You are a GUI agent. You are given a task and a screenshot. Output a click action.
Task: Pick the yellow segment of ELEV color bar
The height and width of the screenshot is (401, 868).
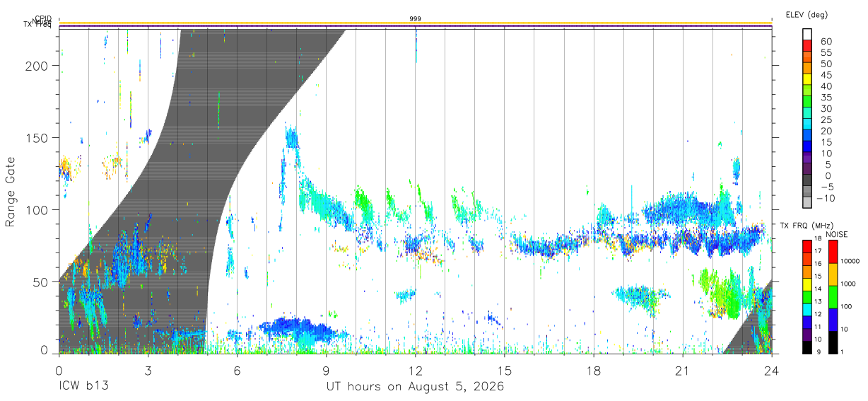pyautogui.click(x=808, y=79)
